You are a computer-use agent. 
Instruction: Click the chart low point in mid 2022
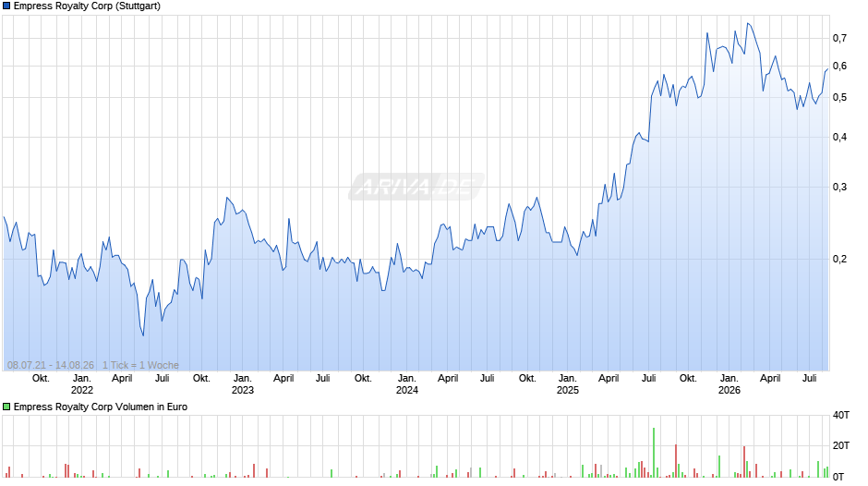click(143, 335)
